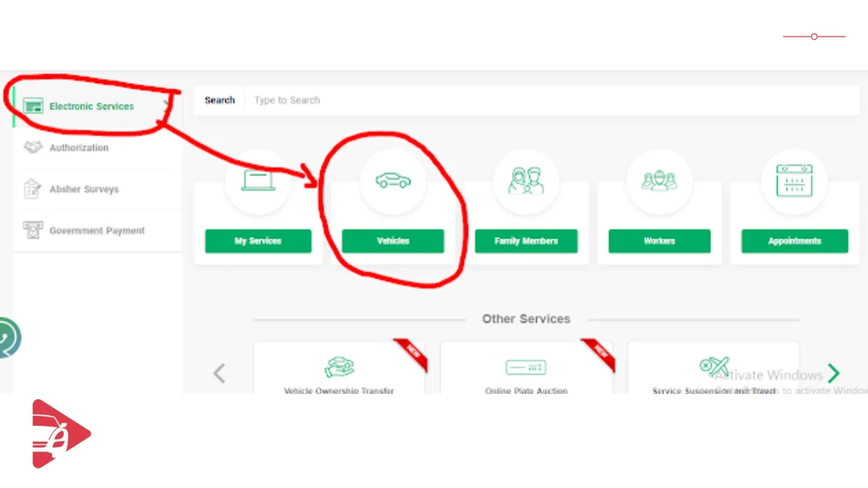Select Authorization in the sidebar
This screenshot has height=488, width=868.
coord(78,148)
